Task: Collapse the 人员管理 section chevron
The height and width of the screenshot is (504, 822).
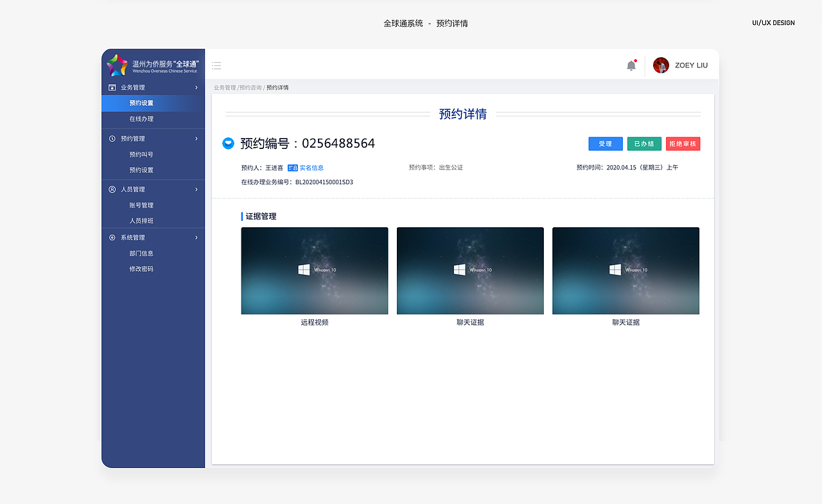Action: click(x=197, y=189)
